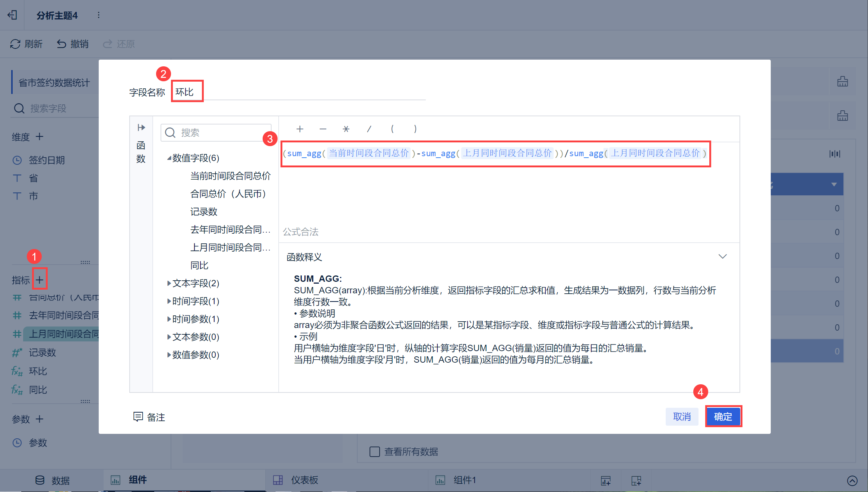Click the plus operator in formula toolbar
This screenshot has width=868, height=492.
(x=300, y=129)
